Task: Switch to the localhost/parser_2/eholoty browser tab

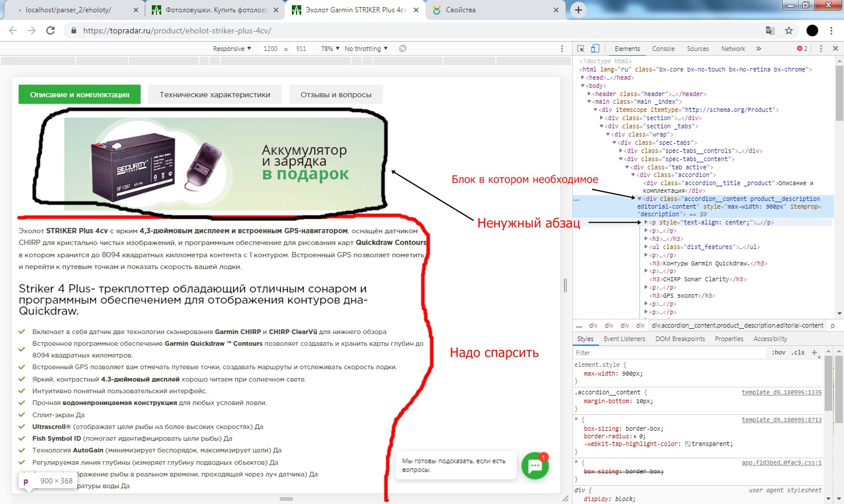Action: [73, 10]
